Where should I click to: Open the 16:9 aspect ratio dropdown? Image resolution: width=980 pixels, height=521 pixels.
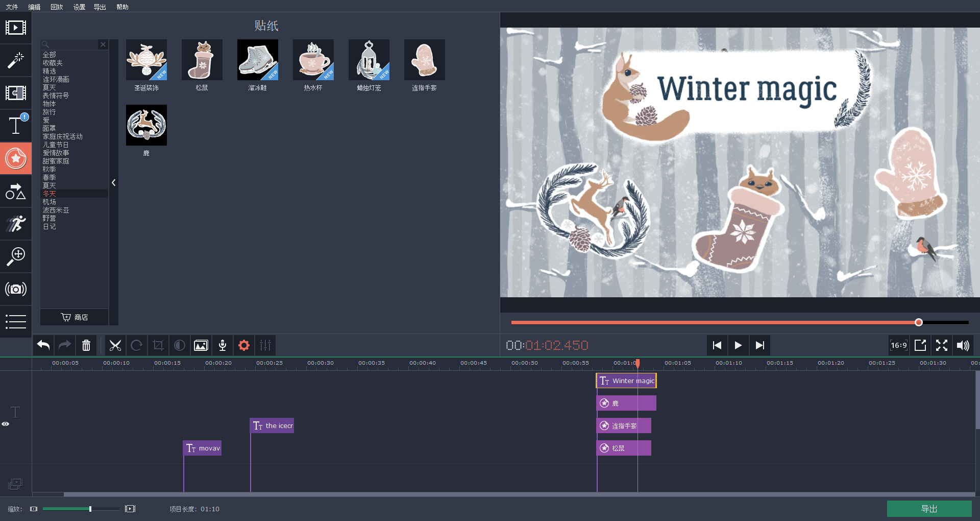898,346
